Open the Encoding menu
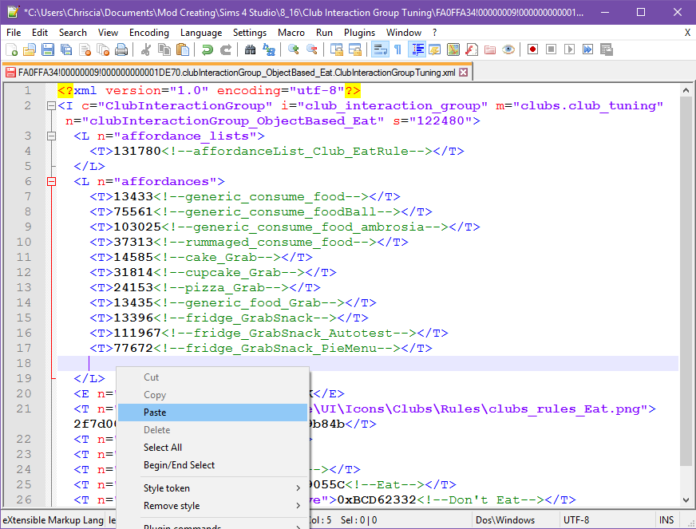 click(x=149, y=32)
